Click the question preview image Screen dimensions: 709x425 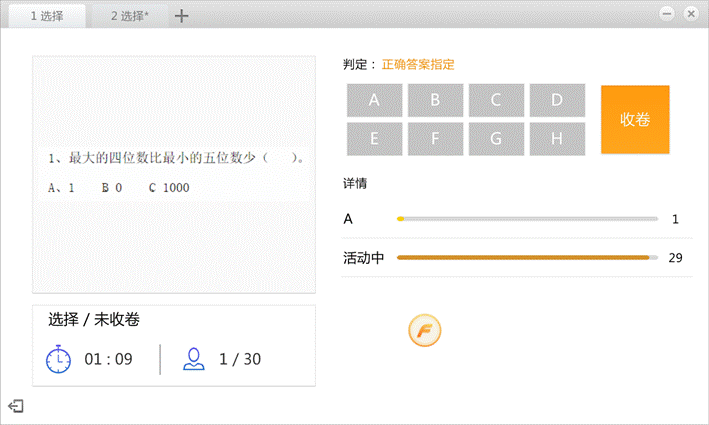(174, 174)
